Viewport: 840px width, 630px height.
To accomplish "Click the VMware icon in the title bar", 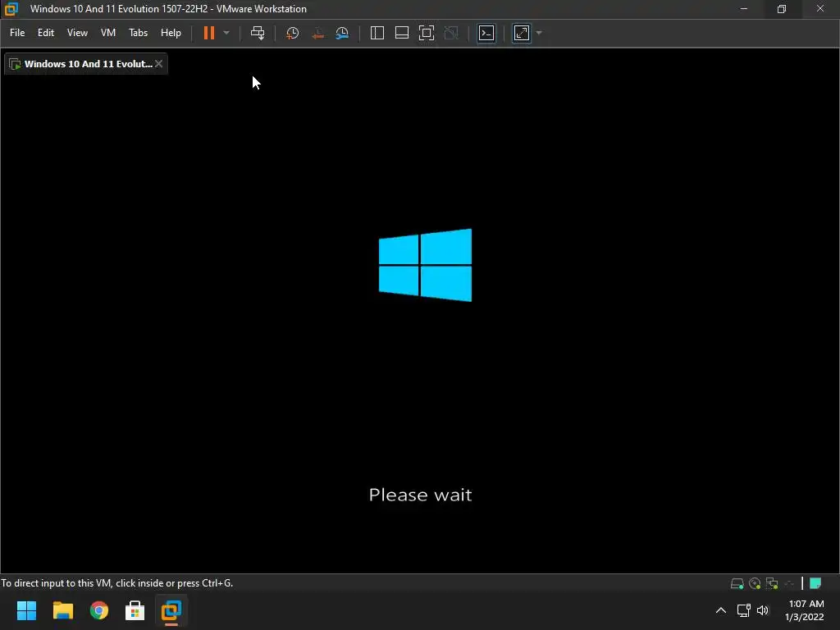I will (x=11, y=8).
